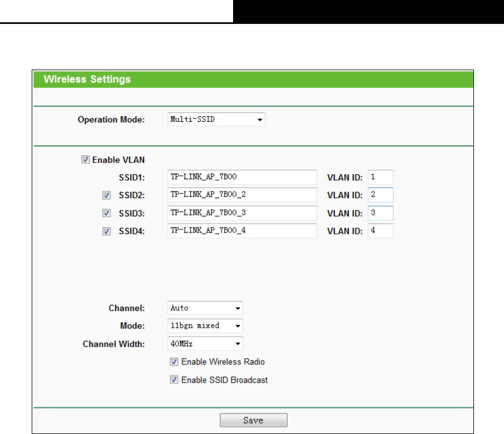The width and height of the screenshot is (504, 434).
Task: Click the SSID3 name field
Action: point(243,213)
